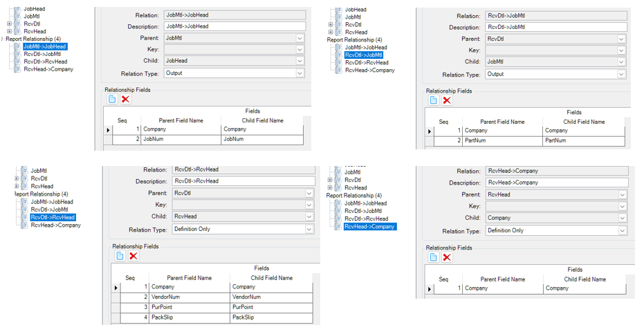644x334 pixels.
Task: Click the PurPoint parent field cell
Action: click(190, 307)
